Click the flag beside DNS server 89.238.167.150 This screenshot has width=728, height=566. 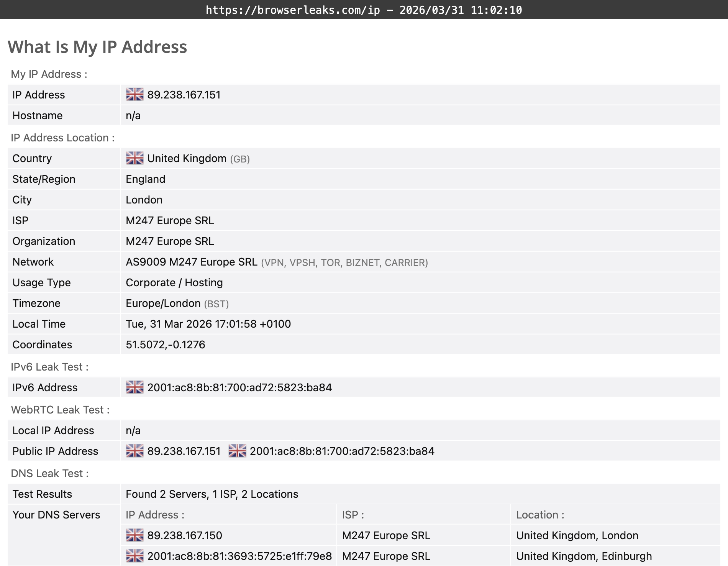[134, 535]
